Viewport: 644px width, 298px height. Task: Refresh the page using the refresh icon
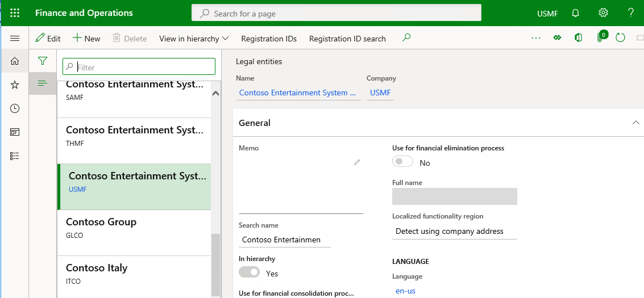620,38
